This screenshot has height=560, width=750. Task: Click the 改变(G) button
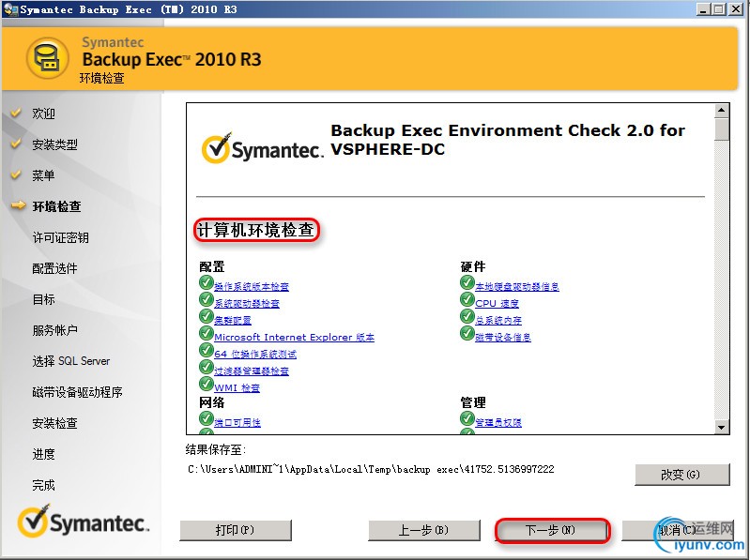click(682, 475)
